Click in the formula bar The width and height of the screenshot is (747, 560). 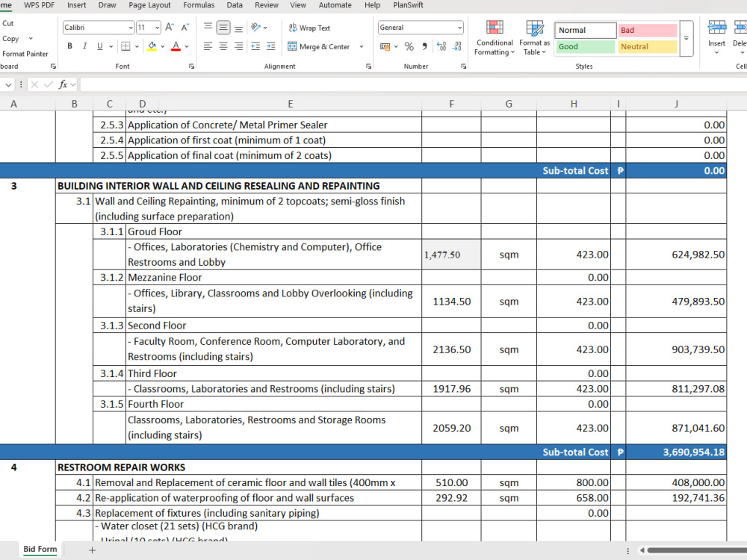(x=414, y=85)
